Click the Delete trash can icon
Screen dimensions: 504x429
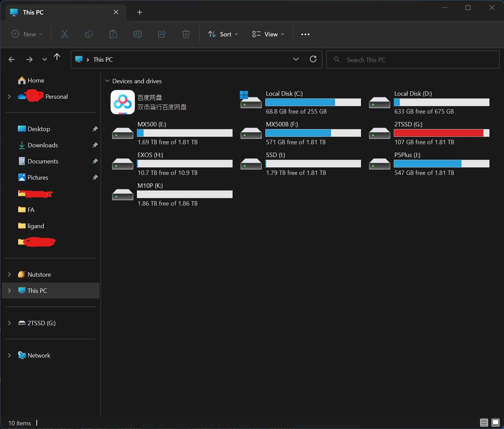coord(186,34)
